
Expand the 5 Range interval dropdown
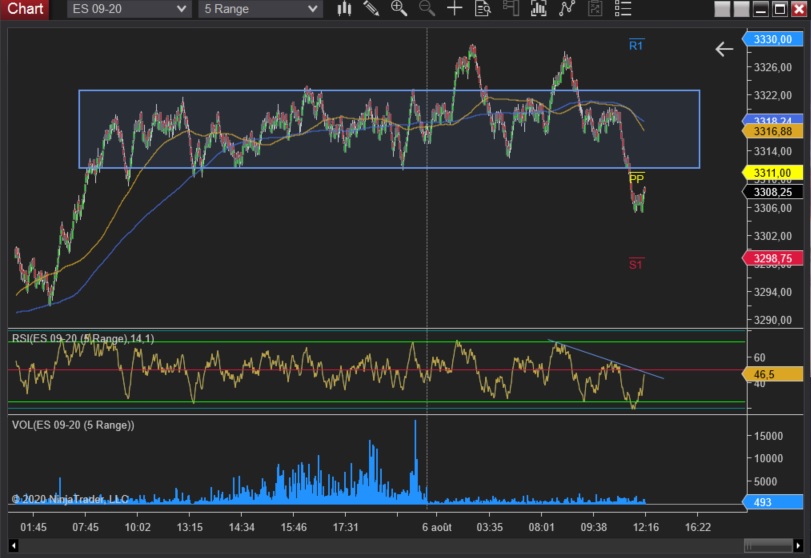260,9
